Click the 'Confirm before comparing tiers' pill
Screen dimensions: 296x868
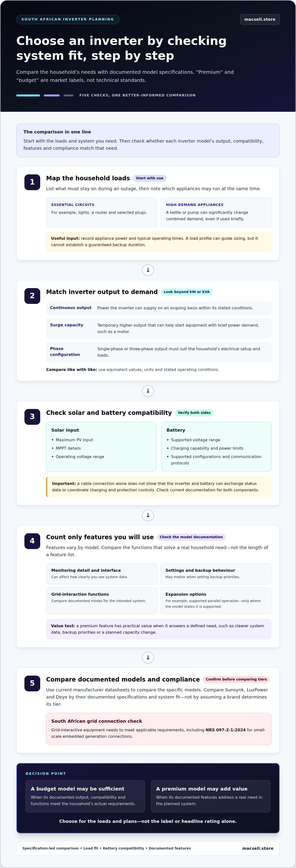tap(236, 679)
